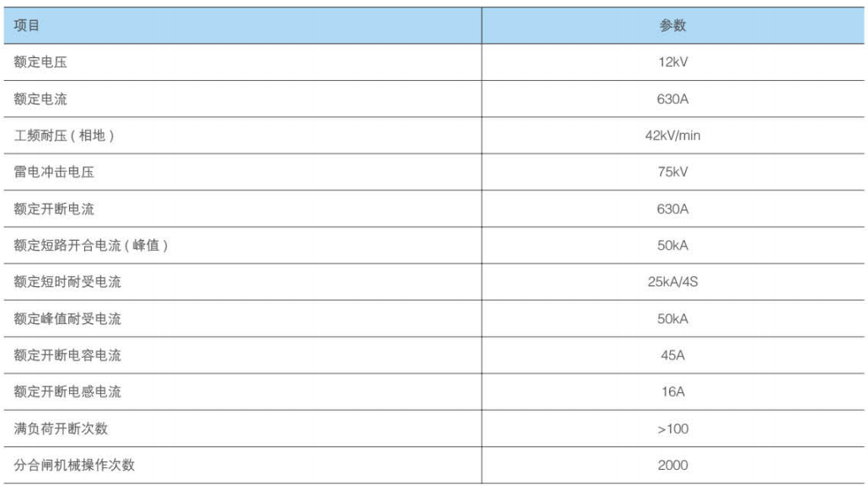This screenshot has height=490, width=868.
Task: Click the 参数 column header
Action: [x=672, y=25]
